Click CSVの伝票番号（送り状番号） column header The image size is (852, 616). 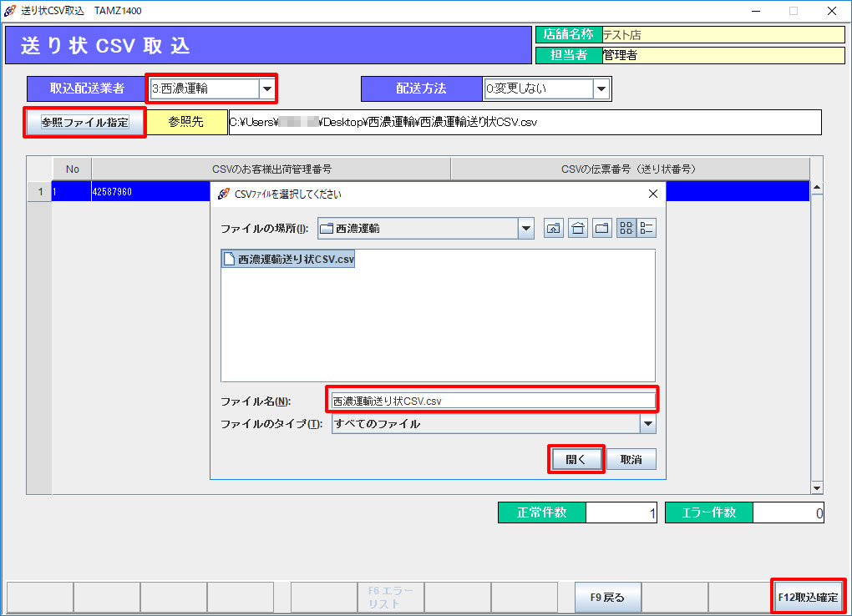pos(630,169)
